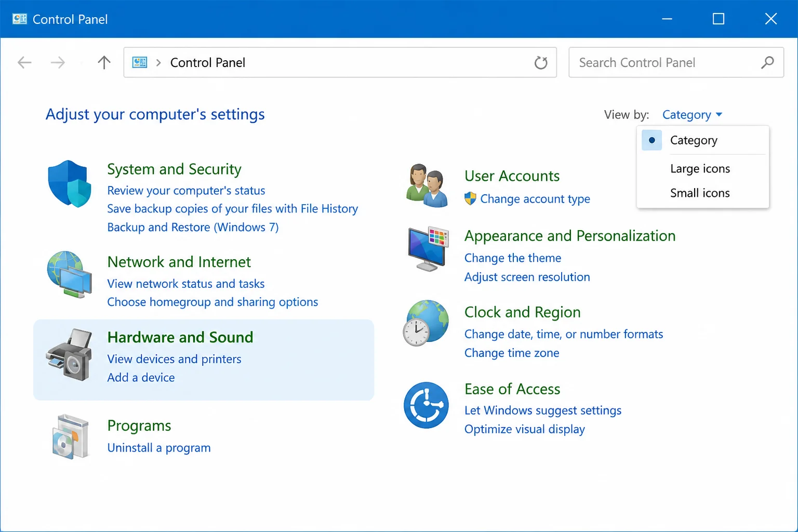798x532 pixels.
Task: Open the View by Category dropdown
Action: [692, 115]
